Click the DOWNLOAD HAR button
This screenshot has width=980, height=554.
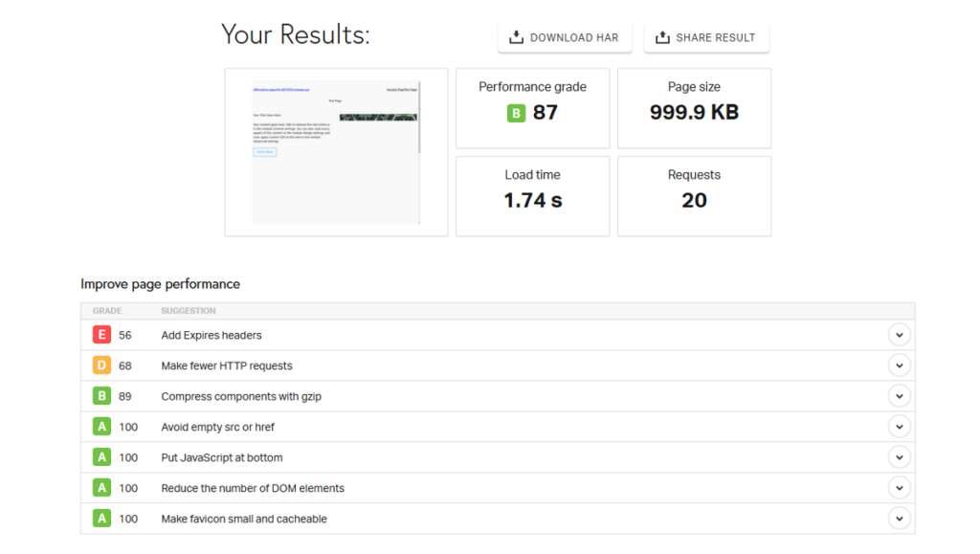point(565,36)
